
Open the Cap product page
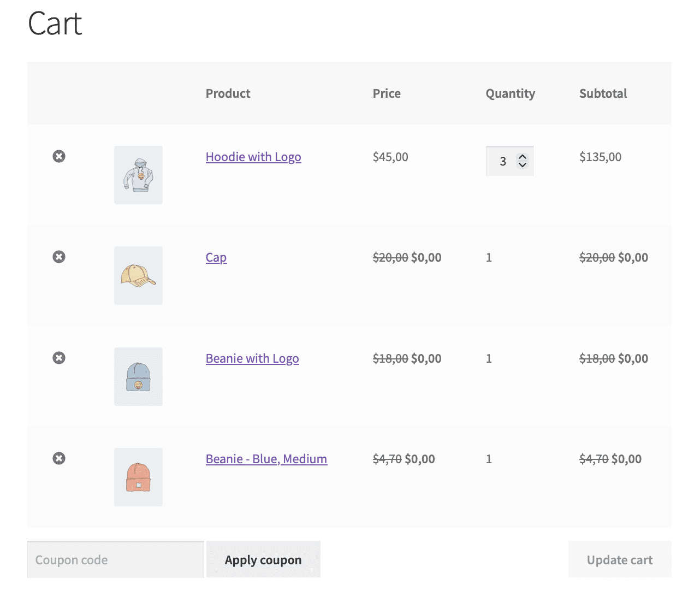[216, 257]
